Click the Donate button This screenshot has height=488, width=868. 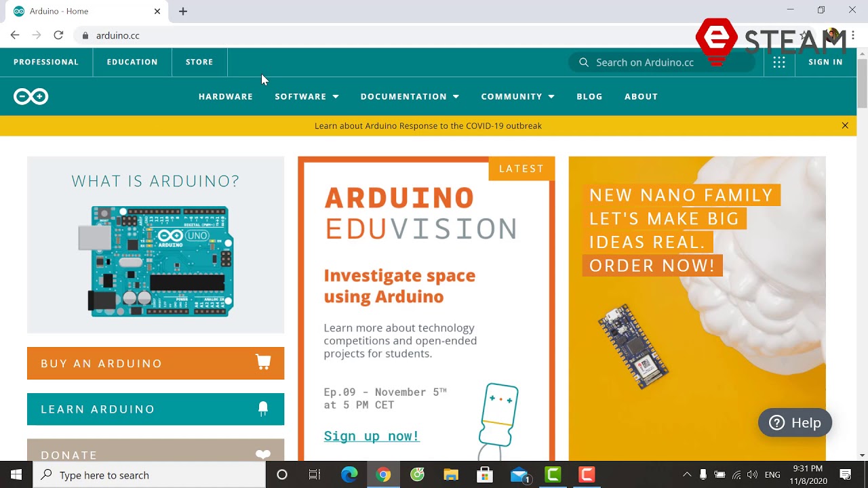coord(155,451)
